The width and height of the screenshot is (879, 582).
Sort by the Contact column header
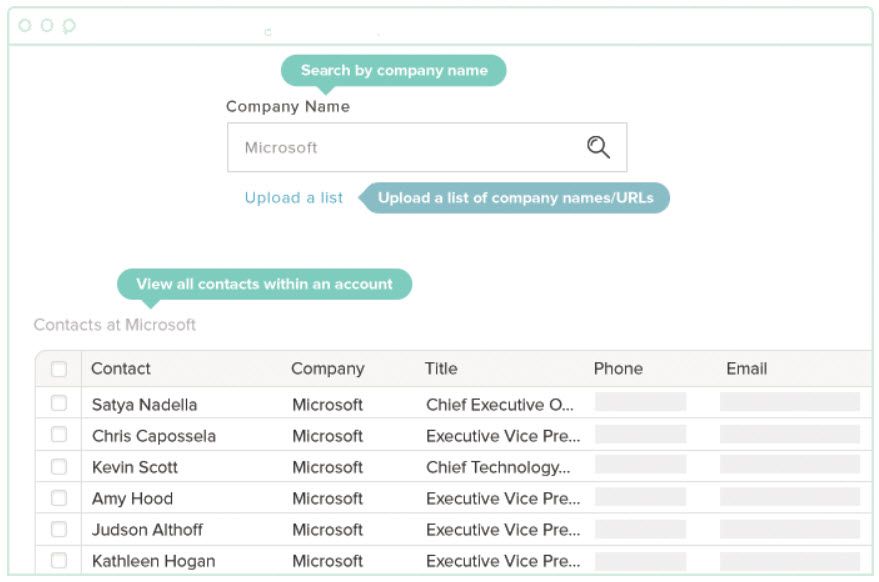click(x=121, y=369)
